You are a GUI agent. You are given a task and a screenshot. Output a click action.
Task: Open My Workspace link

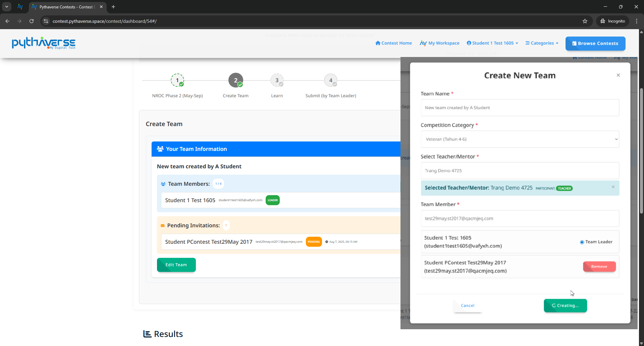pyautogui.click(x=439, y=43)
